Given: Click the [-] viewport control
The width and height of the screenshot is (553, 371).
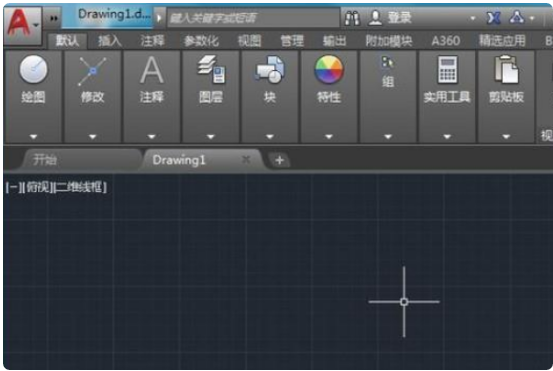Looking at the screenshot, I should [13, 187].
